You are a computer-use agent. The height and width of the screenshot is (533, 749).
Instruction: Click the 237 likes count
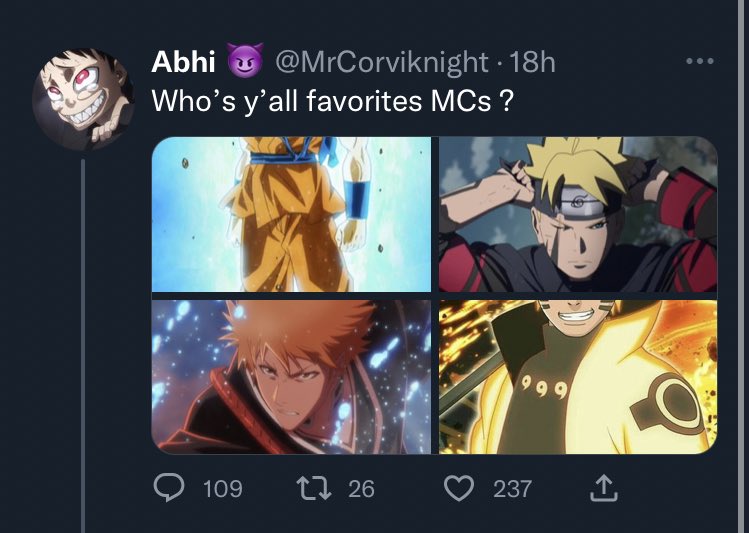click(x=512, y=489)
